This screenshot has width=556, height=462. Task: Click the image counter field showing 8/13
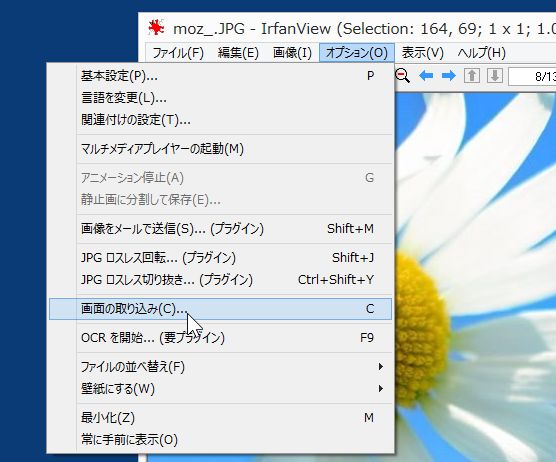click(x=532, y=76)
